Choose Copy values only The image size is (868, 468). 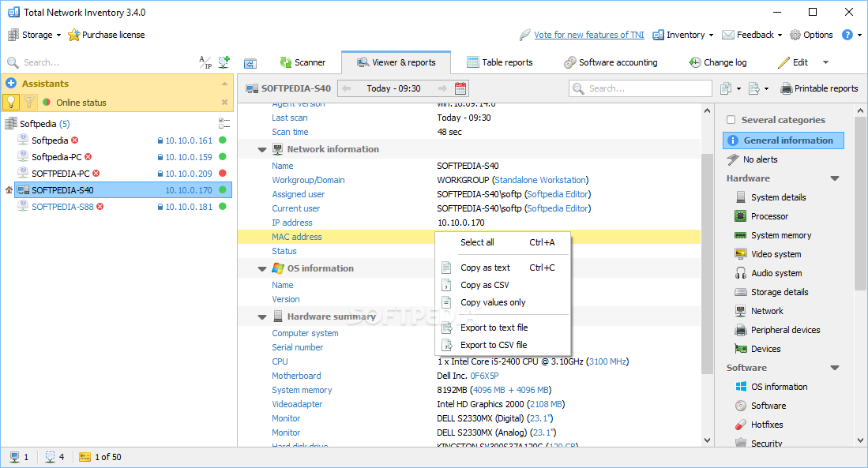(502, 302)
